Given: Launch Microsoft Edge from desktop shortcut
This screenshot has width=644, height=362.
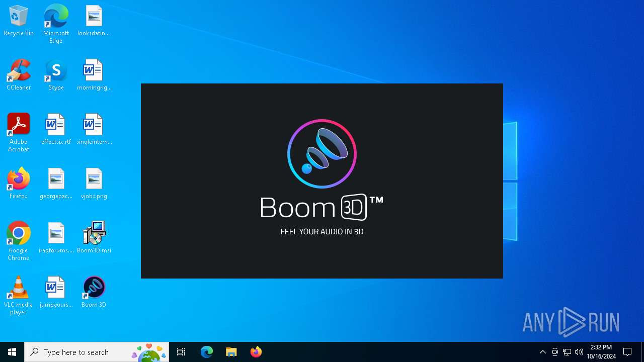Looking at the screenshot, I should point(56,24).
